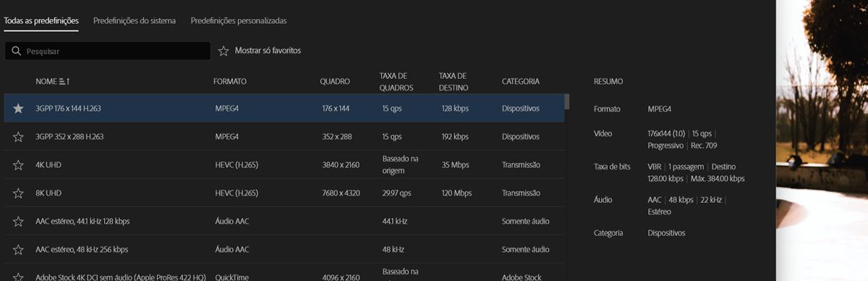Toggle favorite star for 8K UHD preset
Viewport: 868px width, 281px height.
pyautogui.click(x=18, y=193)
